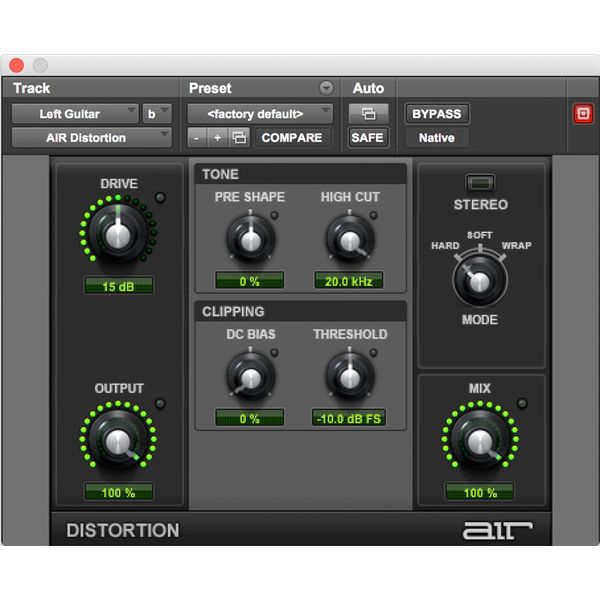Bypass the plug-in with BYPASS button
This screenshot has height=600, width=600.
click(x=437, y=114)
